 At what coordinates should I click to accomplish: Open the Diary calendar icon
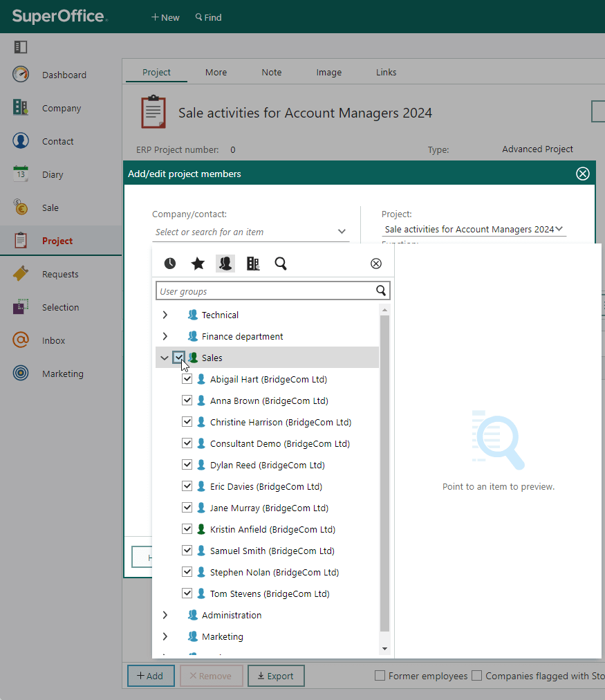click(x=21, y=174)
